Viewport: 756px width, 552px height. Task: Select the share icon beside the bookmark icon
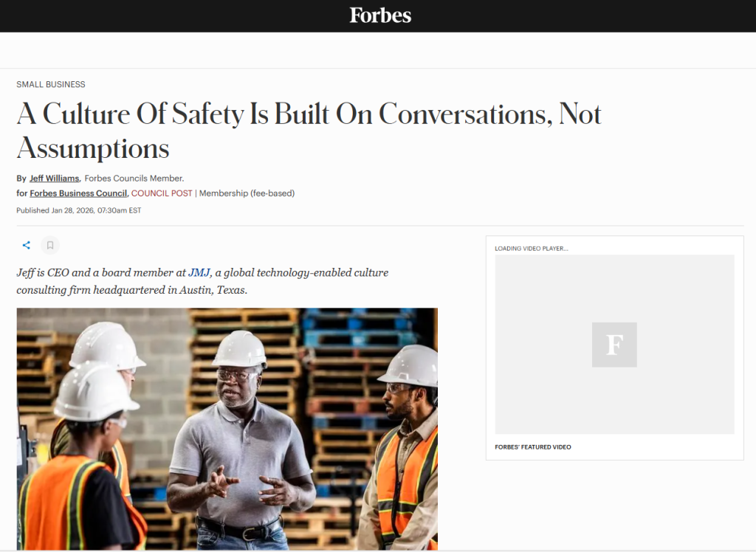(x=27, y=245)
